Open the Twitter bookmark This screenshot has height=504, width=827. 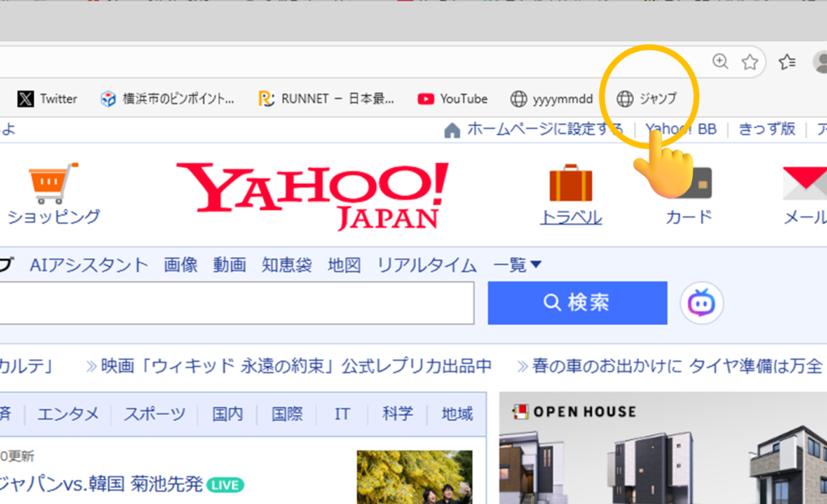(x=48, y=99)
